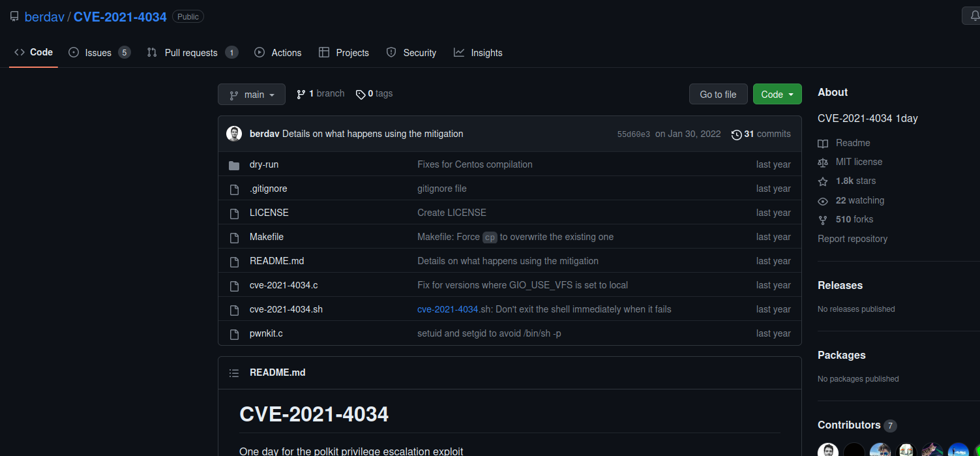
Task: Open the main branch dropdown
Action: [x=252, y=95]
